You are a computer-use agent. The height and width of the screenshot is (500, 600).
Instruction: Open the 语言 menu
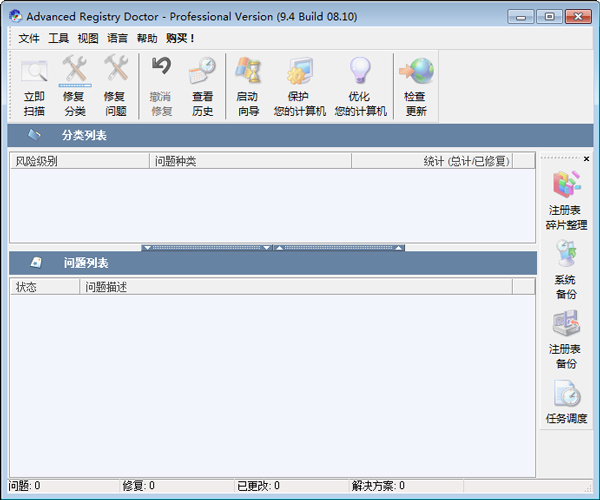click(x=117, y=38)
